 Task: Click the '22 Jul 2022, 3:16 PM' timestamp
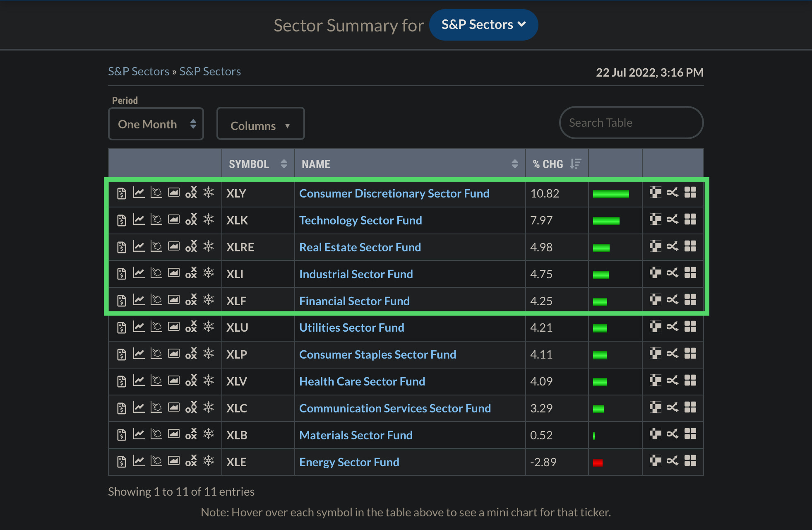click(x=649, y=72)
